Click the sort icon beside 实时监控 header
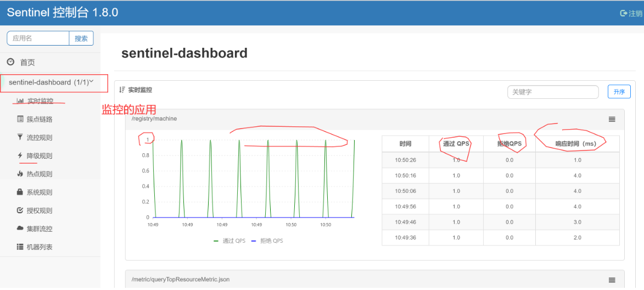Screen dimensions: 644x290 pyautogui.click(x=122, y=90)
